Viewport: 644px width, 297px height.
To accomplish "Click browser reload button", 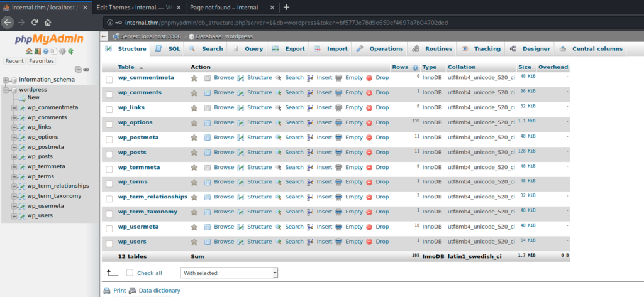I will (35, 23).
